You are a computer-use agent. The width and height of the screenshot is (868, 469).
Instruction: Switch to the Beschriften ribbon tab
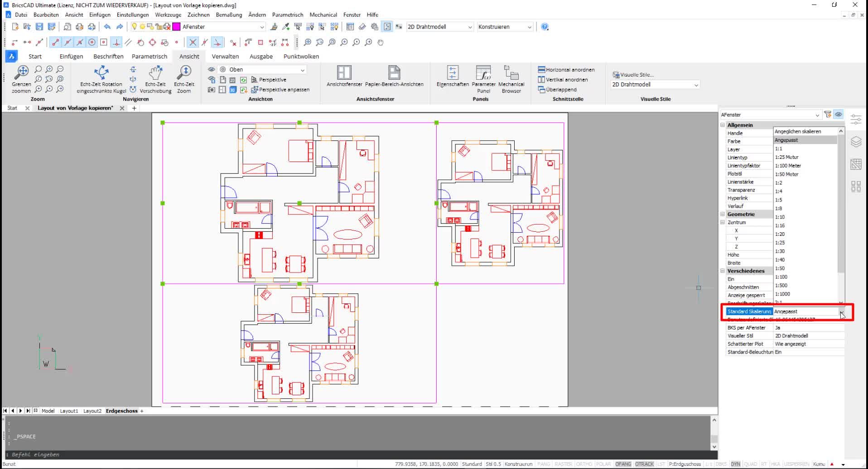click(108, 56)
